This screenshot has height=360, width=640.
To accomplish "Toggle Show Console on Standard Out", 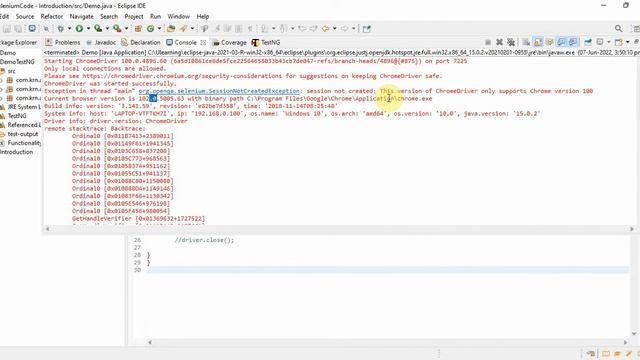I will click(562, 42).
